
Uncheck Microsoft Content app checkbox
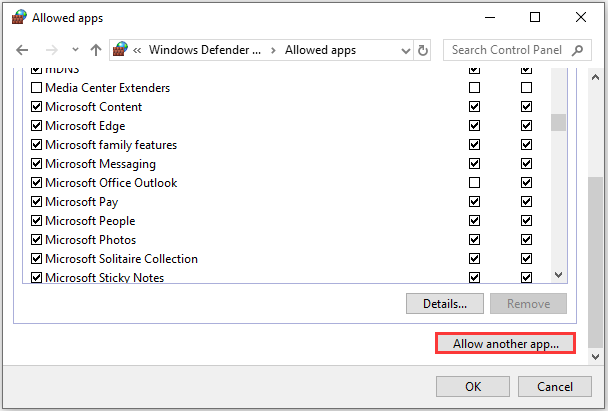click(x=36, y=107)
